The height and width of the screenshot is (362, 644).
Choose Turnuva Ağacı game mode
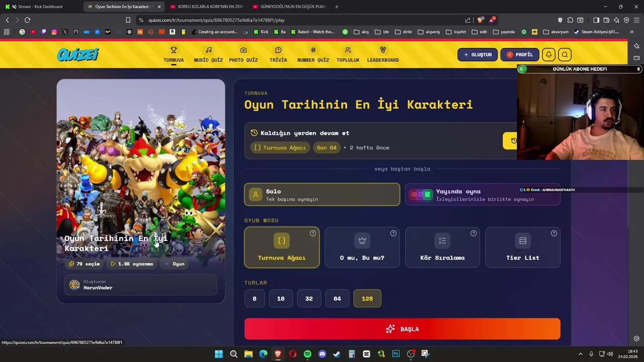(282, 247)
